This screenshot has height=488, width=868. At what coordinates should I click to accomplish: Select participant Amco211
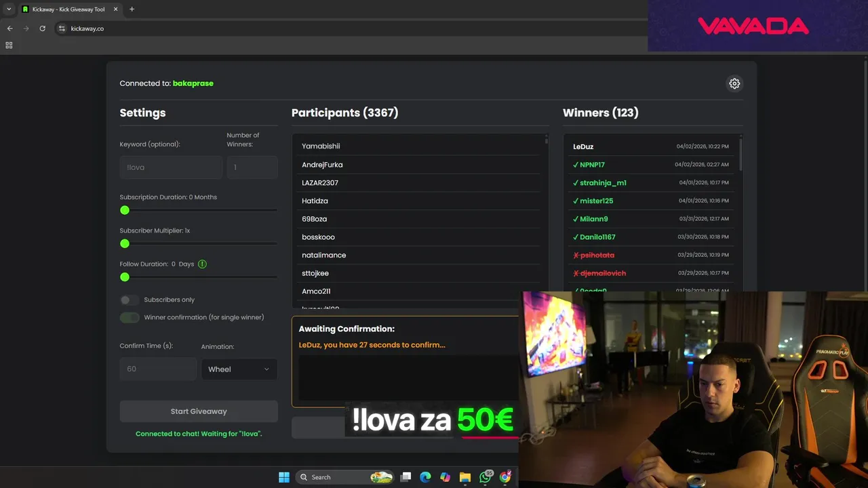[x=420, y=291]
